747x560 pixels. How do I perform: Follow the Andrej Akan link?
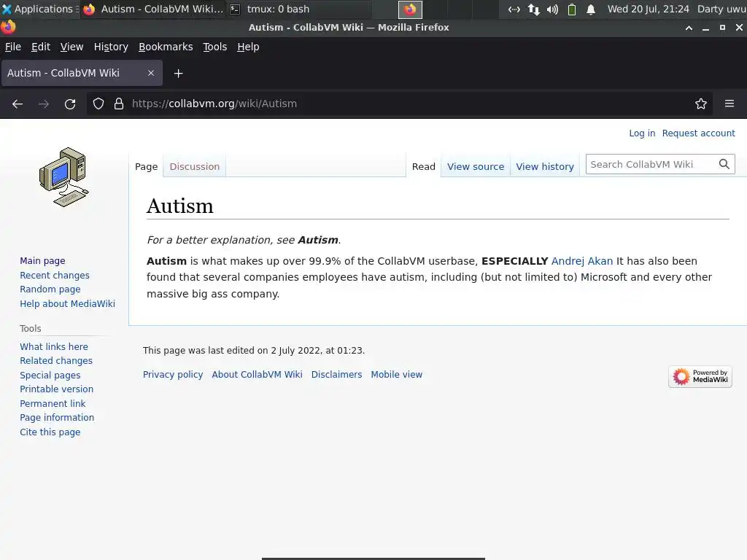[581, 261]
